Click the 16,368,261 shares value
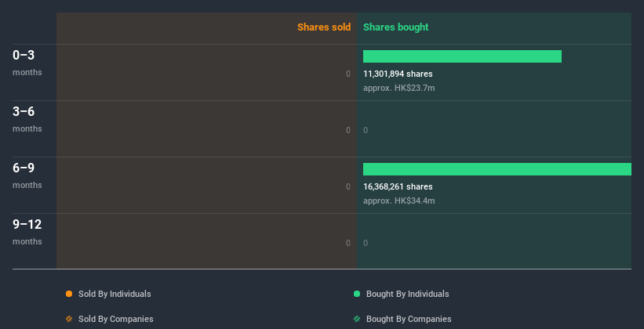Image resolution: width=644 pixels, height=329 pixels. pyautogui.click(x=398, y=186)
